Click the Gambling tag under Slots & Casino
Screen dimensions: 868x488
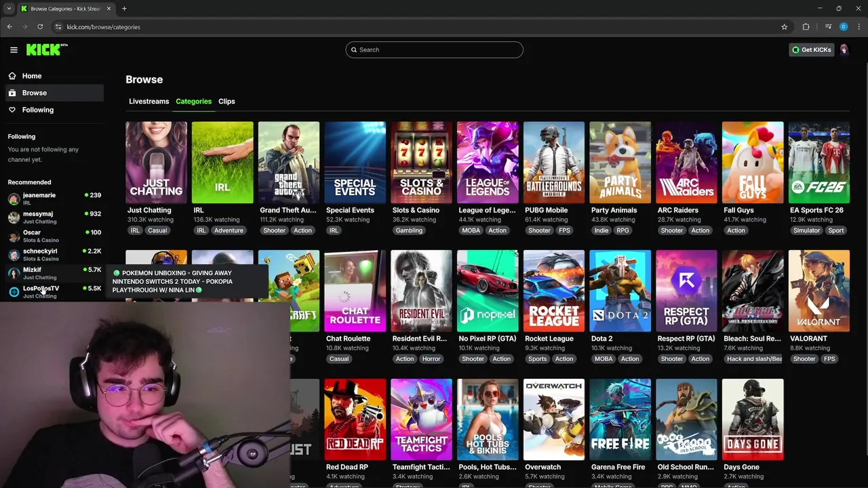(x=409, y=230)
